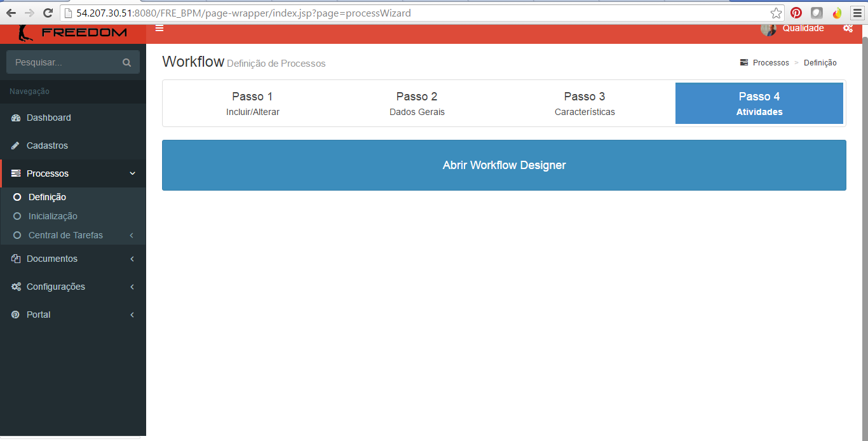Click the Navegação section label

click(29, 92)
